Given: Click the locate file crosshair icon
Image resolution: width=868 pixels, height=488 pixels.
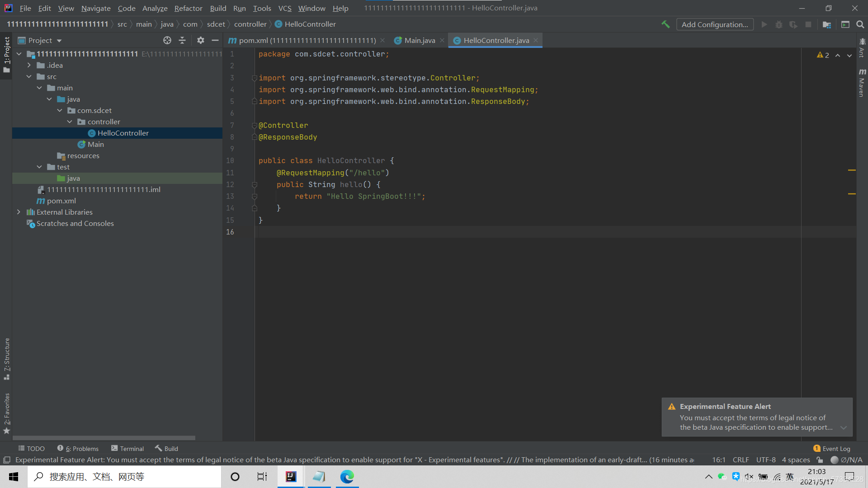Looking at the screenshot, I should click(x=167, y=40).
